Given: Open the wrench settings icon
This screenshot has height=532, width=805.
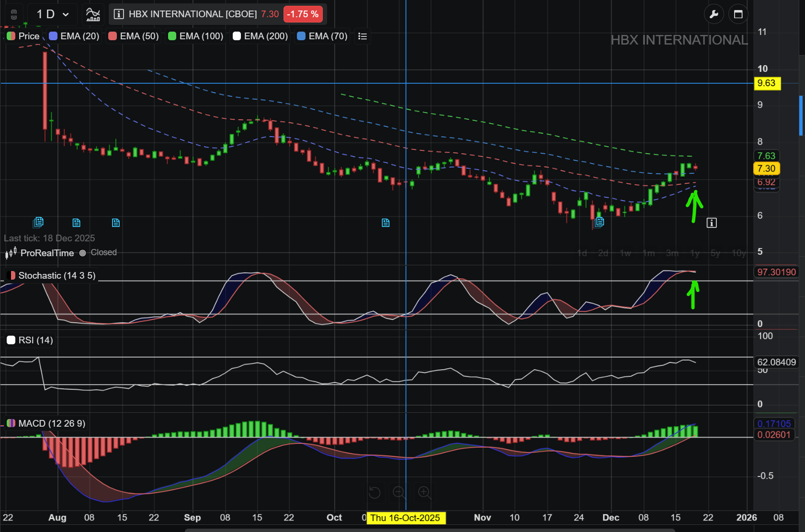Looking at the screenshot, I should (714, 14).
